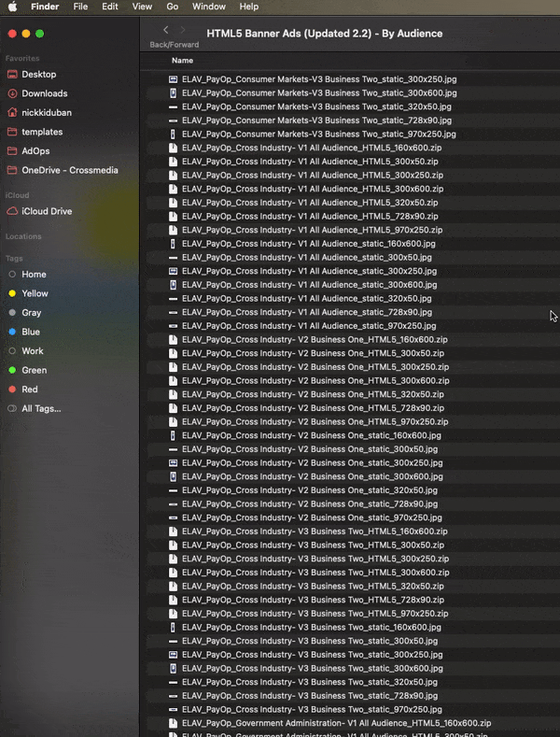Select Cross Industry- V2 Business One_HTML5_300x250.zip
This screenshot has height=737, width=560.
pyautogui.click(x=315, y=367)
